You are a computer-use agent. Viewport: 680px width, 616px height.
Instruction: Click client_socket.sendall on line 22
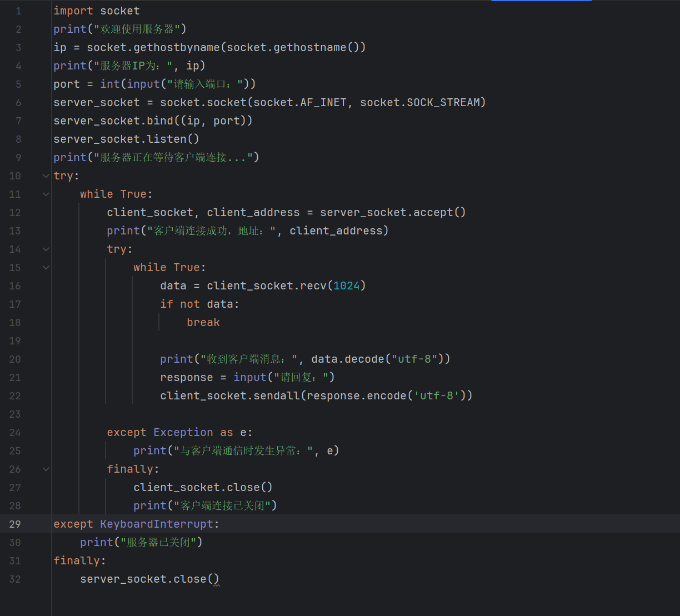coord(230,395)
